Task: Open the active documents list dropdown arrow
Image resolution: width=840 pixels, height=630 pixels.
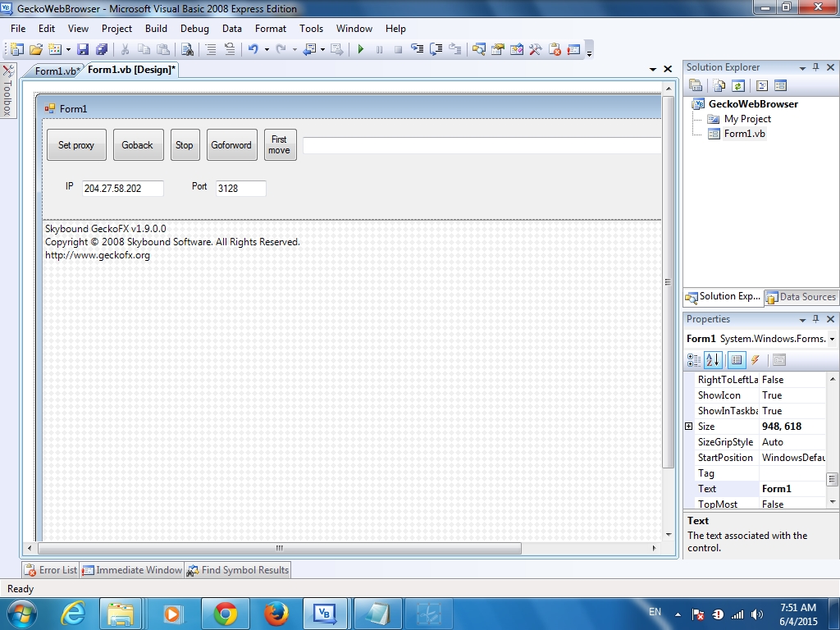Action: [x=652, y=69]
